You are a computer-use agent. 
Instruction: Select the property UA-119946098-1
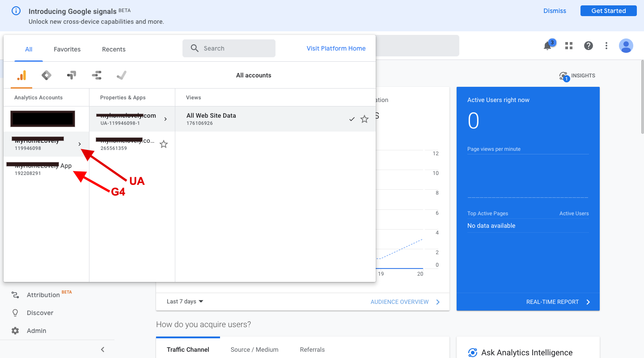(x=132, y=119)
